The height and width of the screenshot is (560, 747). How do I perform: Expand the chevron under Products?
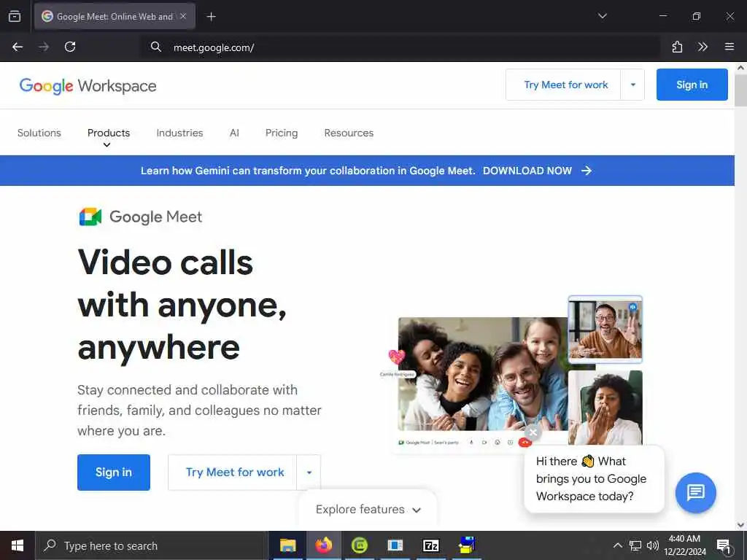pyautogui.click(x=107, y=145)
